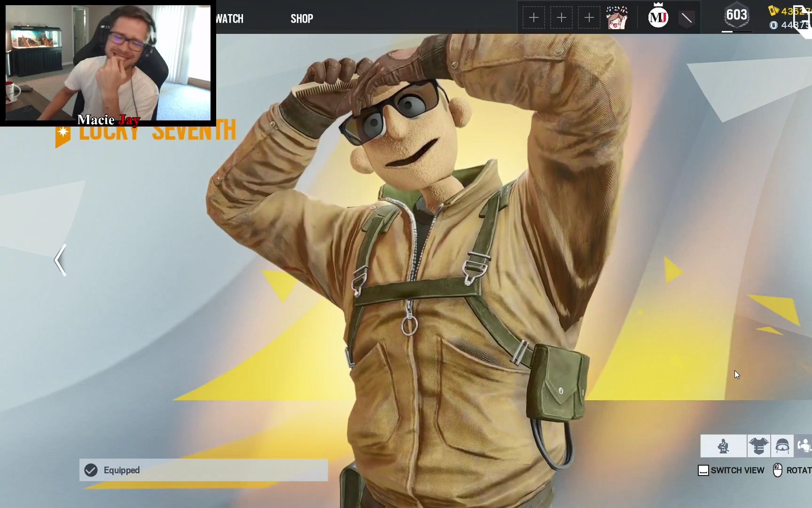Click the ROTATE mouse hint
This screenshot has height=508, width=812.
coord(792,470)
